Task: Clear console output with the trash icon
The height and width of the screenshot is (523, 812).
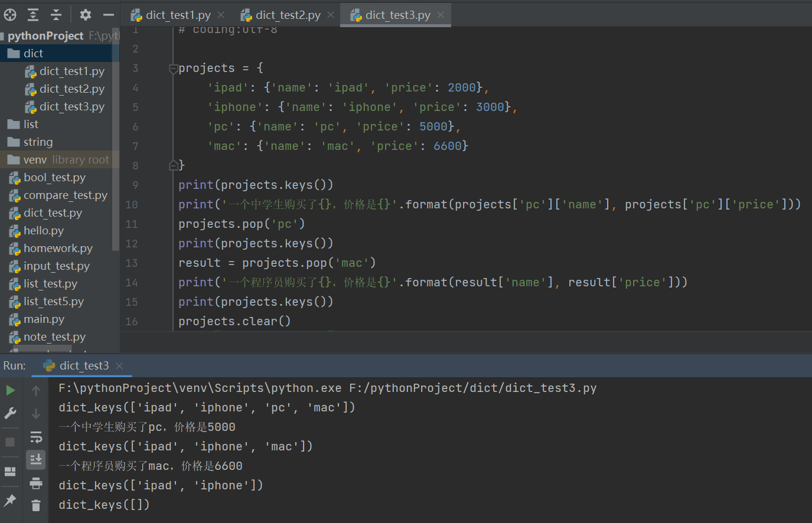Action: [x=36, y=505]
